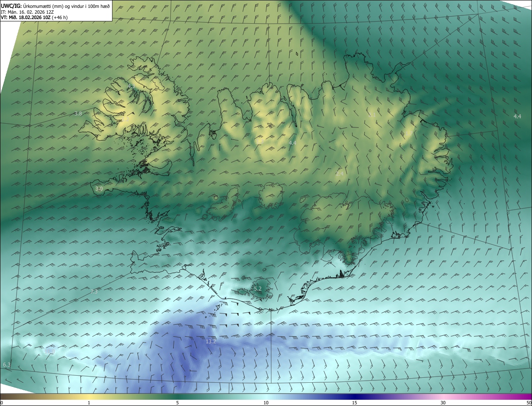Click the '5' tick label on the color scale

pos(177,403)
